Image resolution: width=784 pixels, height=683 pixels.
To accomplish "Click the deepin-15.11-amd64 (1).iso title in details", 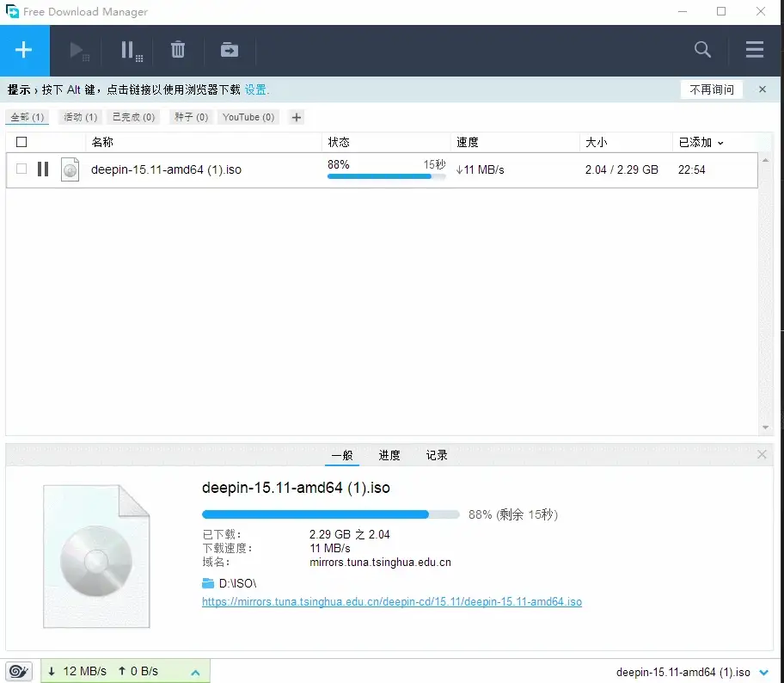I will coord(296,488).
